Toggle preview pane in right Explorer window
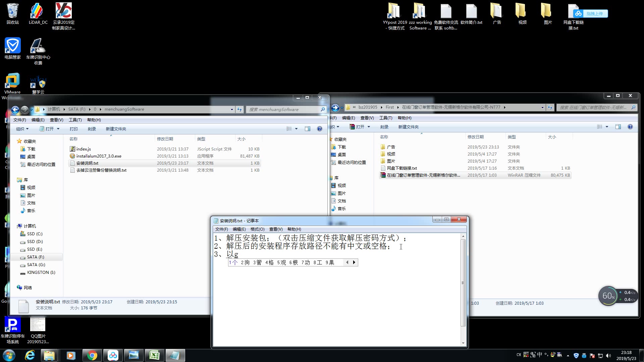This screenshot has width=644, height=362. [618, 127]
